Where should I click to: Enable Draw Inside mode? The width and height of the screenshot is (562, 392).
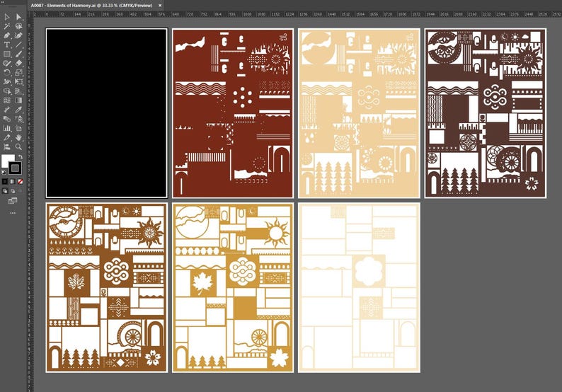point(21,191)
